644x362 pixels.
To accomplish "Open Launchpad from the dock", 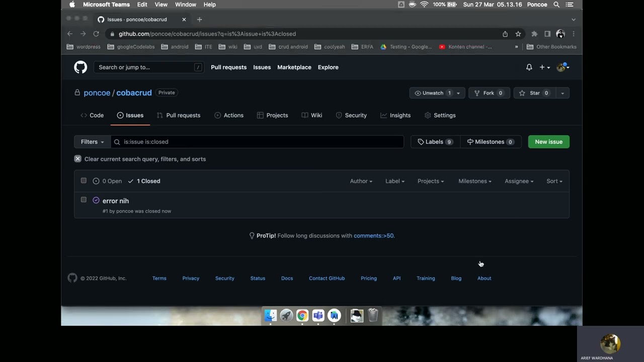I will pyautogui.click(x=287, y=315).
